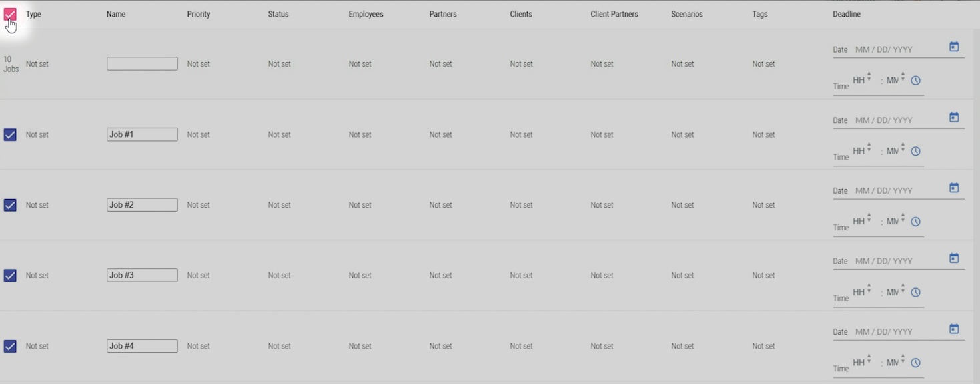Click the Deadline column header

point(847,14)
